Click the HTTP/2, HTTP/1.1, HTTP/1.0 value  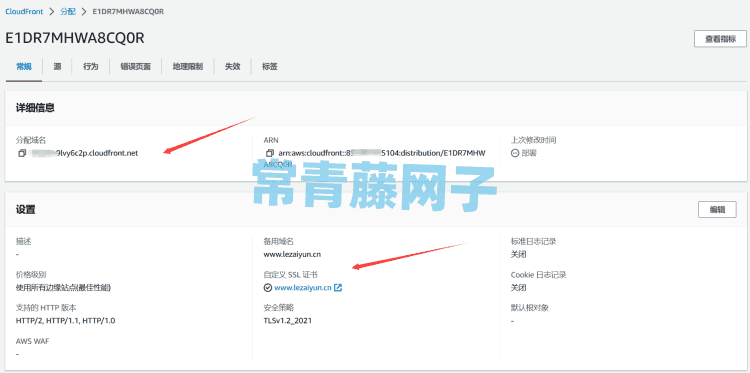[x=66, y=320]
